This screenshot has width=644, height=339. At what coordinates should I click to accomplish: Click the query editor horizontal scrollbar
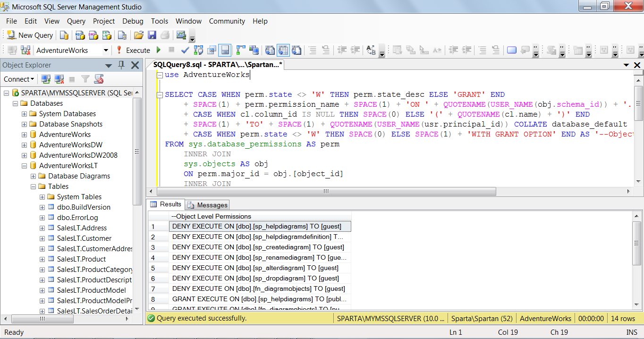(x=325, y=192)
